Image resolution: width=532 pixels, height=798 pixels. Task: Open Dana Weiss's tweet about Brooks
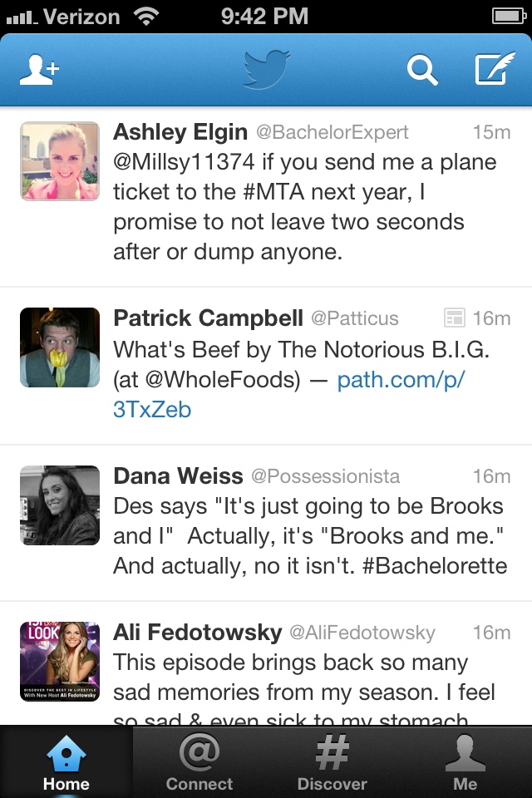[309, 536]
